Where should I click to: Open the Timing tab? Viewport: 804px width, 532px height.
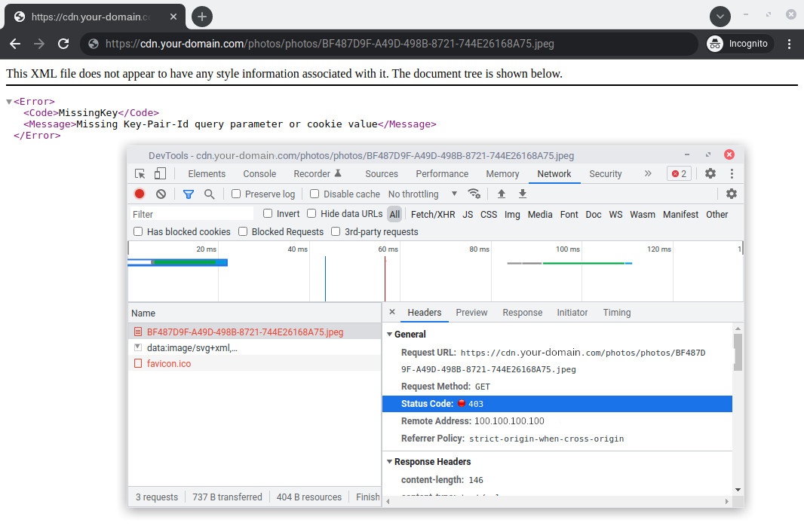click(x=616, y=313)
